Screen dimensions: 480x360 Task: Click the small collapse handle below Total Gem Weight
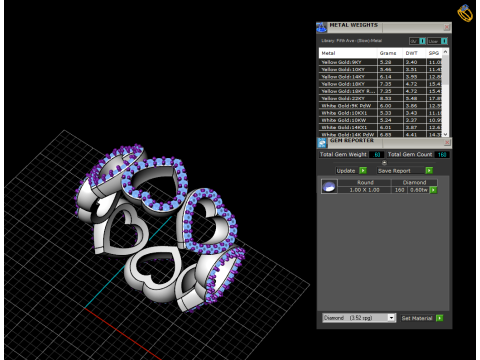coord(384,163)
